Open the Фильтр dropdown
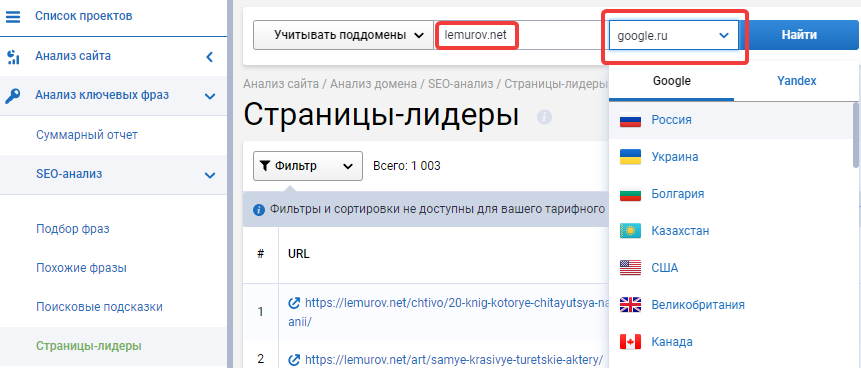Screen dimensions: 861x369 pyautogui.click(x=308, y=166)
